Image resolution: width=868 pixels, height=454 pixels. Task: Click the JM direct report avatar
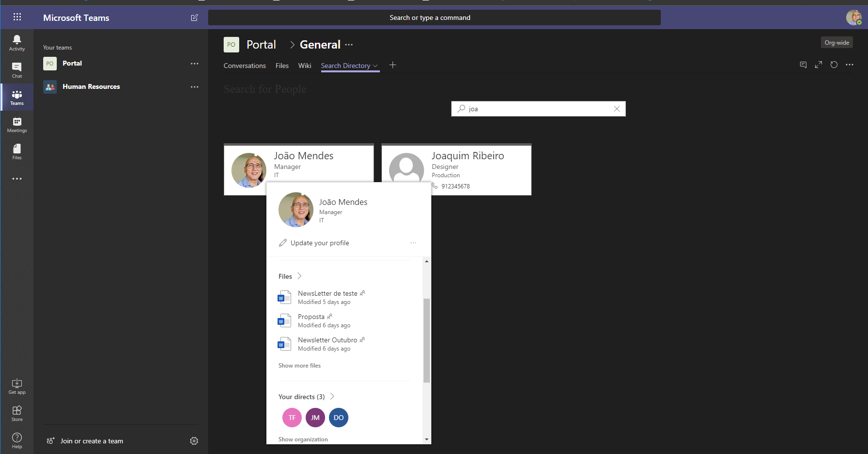coord(315,418)
